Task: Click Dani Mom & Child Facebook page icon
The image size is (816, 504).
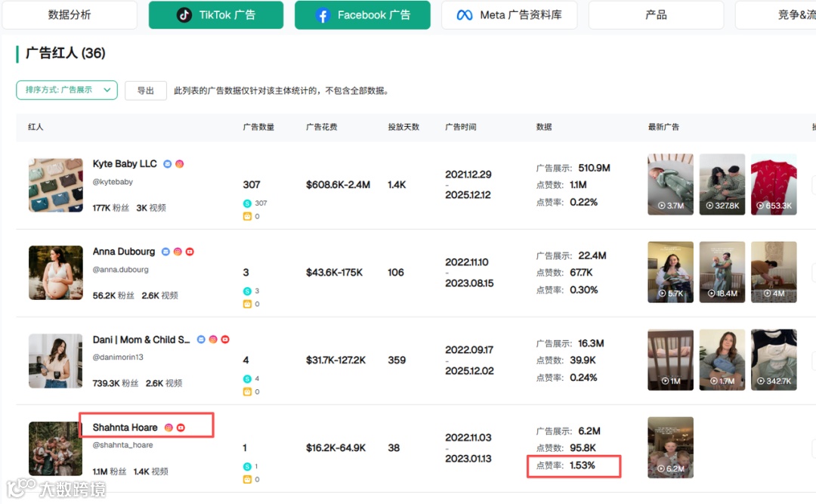Action: coord(201,339)
